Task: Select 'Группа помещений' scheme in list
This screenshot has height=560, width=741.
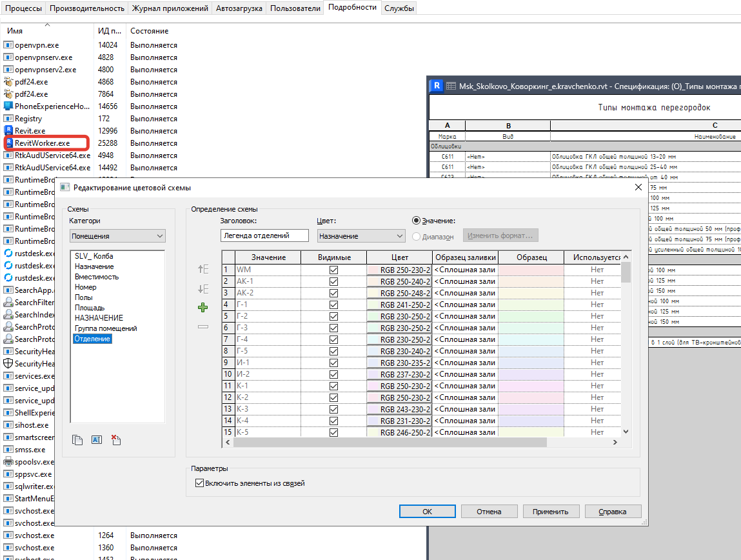Action: [x=106, y=328]
